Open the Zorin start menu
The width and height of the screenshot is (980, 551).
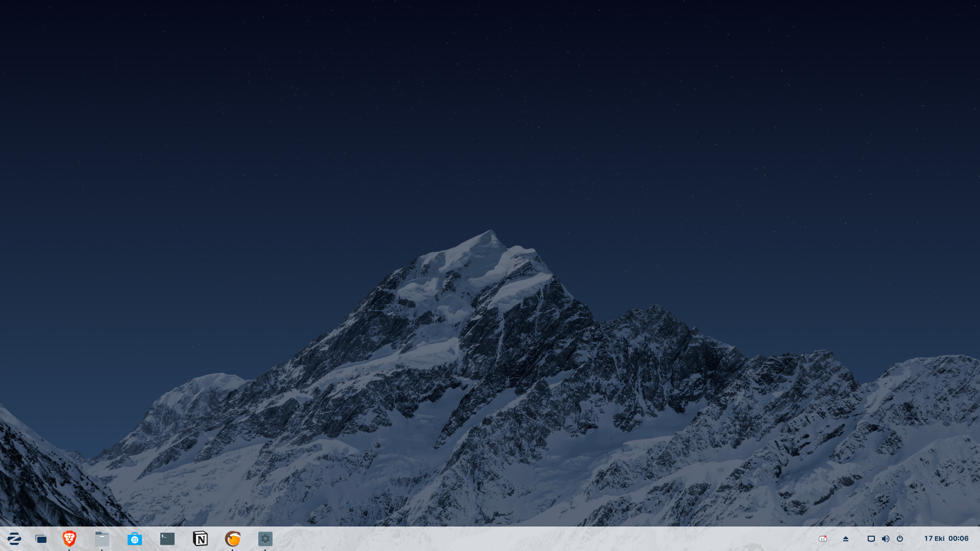click(x=14, y=539)
